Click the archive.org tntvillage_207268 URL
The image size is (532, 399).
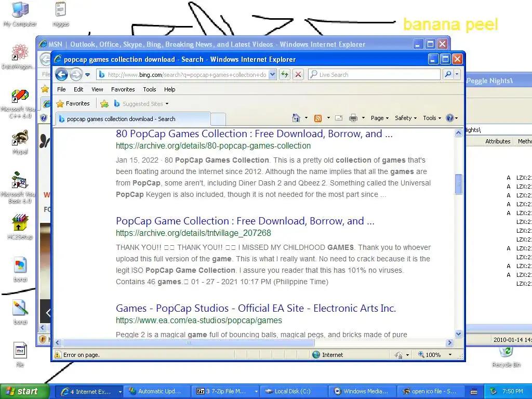pos(193,233)
